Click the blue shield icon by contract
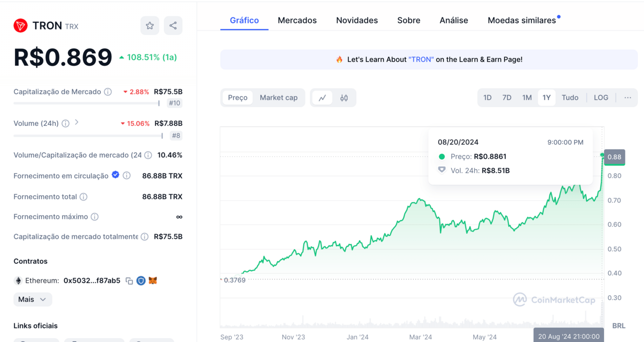Image resolution: width=644 pixels, height=342 pixels. point(141,281)
